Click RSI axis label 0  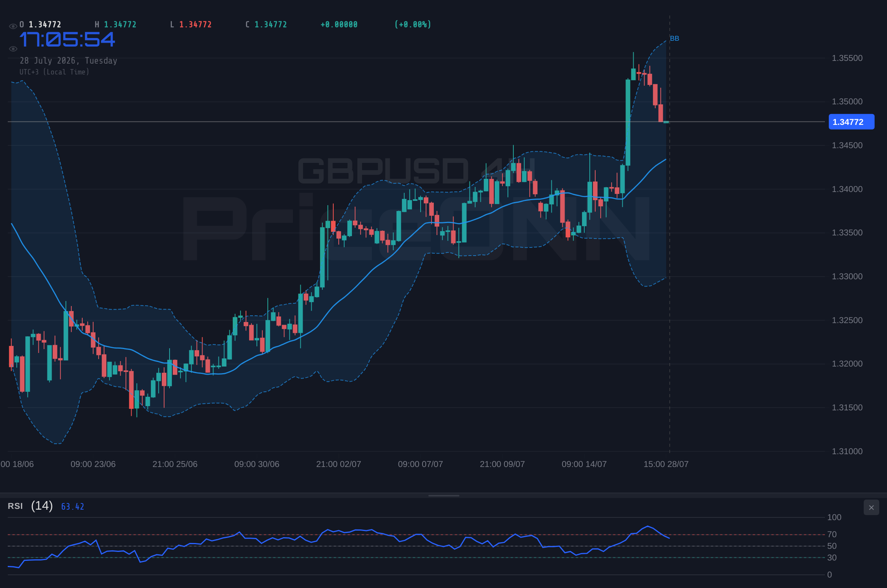(830, 575)
